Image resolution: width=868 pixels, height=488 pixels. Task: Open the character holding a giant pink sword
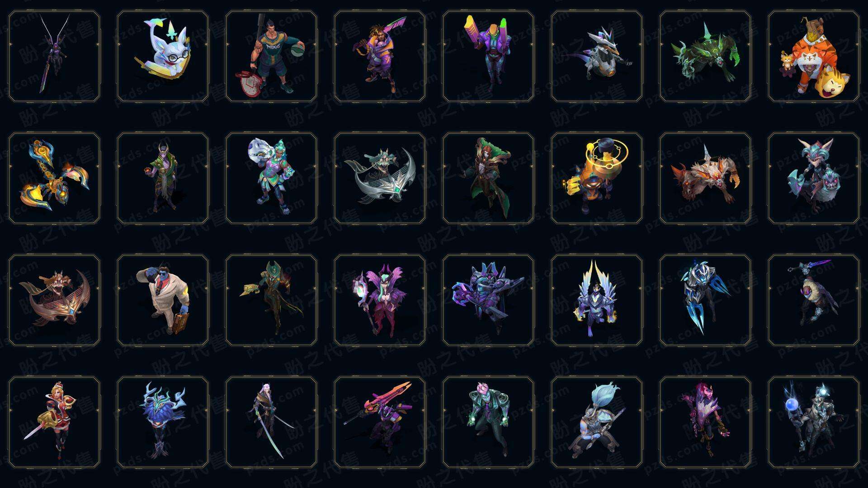click(x=380, y=422)
